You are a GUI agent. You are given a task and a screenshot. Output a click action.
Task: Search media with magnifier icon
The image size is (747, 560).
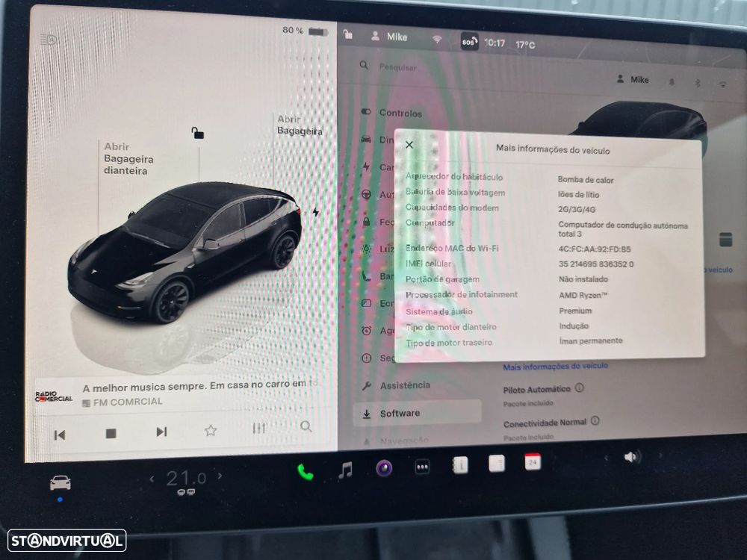pyautogui.click(x=306, y=426)
